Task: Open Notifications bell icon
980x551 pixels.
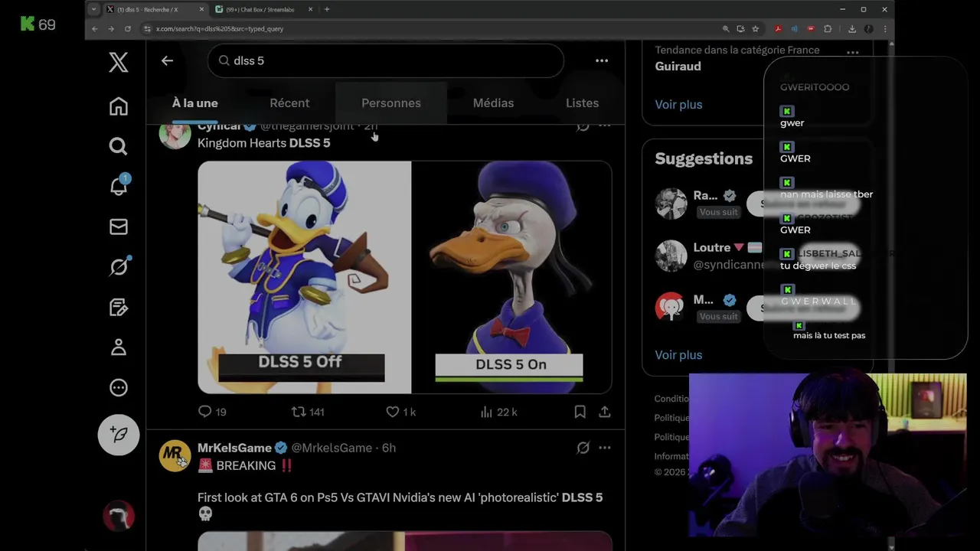Action: [x=118, y=186]
